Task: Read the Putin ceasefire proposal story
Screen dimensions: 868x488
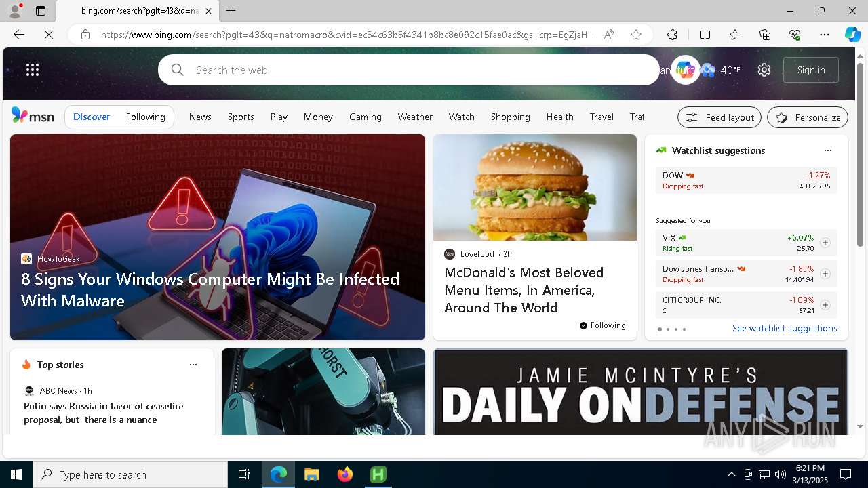Action: [x=104, y=413]
